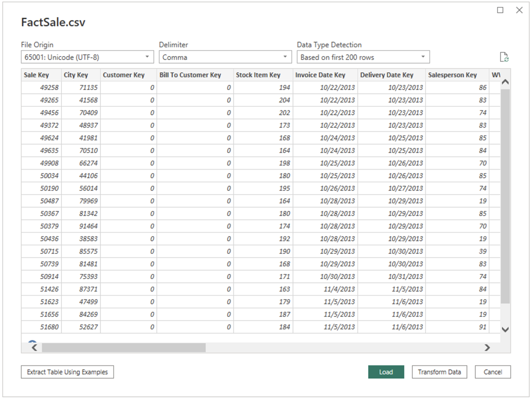Click the Load button
The width and height of the screenshot is (532, 399).
point(386,372)
